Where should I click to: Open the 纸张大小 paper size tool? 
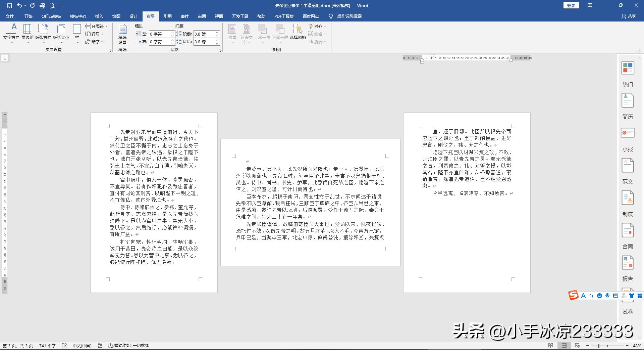click(61, 33)
